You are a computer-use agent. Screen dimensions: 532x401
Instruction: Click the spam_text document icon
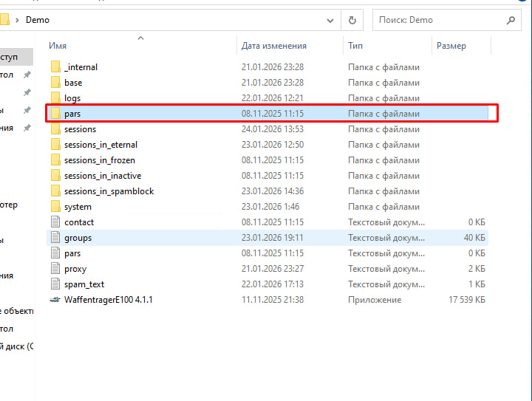click(55, 284)
